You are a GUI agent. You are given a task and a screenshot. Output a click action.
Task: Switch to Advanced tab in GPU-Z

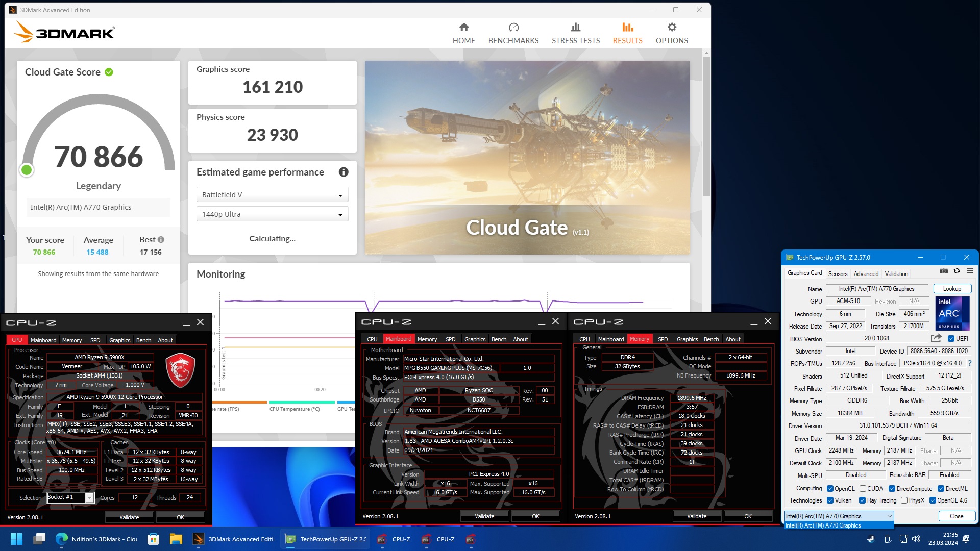[866, 273]
